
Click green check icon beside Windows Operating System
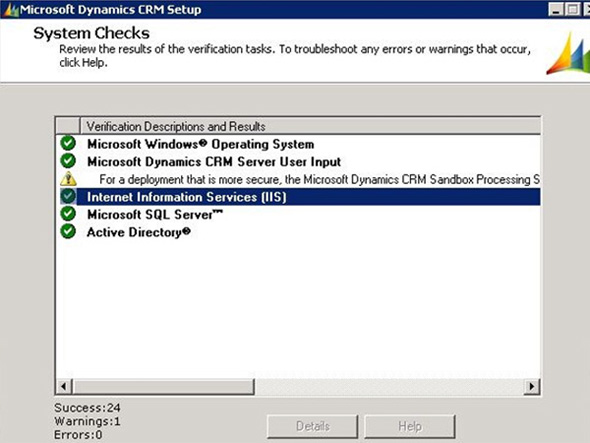[x=68, y=143]
